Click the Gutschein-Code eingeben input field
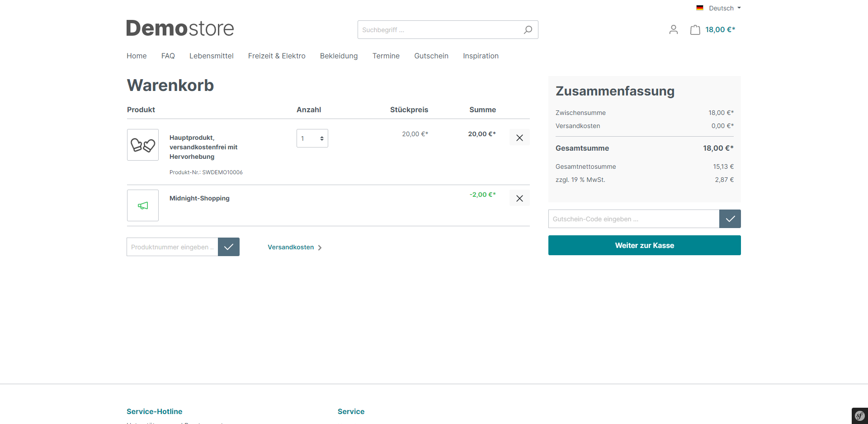Image resolution: width=868 pixels, height=424 pixels. pos(633,219)
